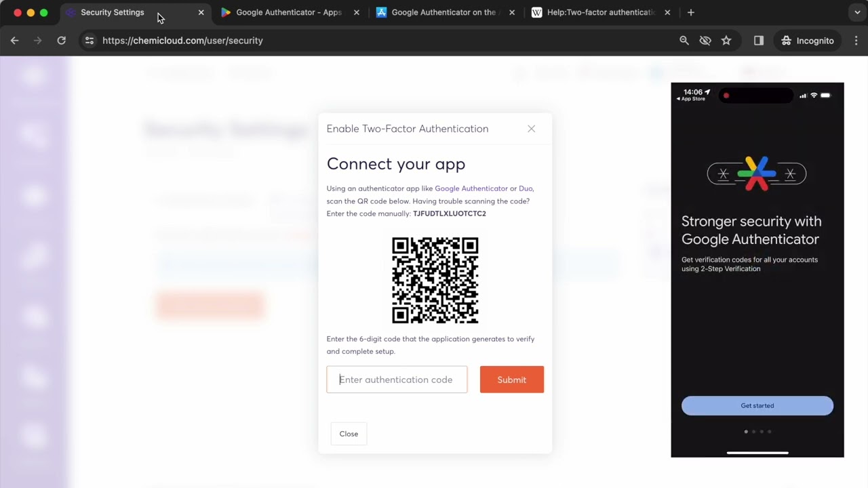Open the Google Authenticator link
This screenshot has height=488, width=868.
pyautogui.click(x=471, y=188)
